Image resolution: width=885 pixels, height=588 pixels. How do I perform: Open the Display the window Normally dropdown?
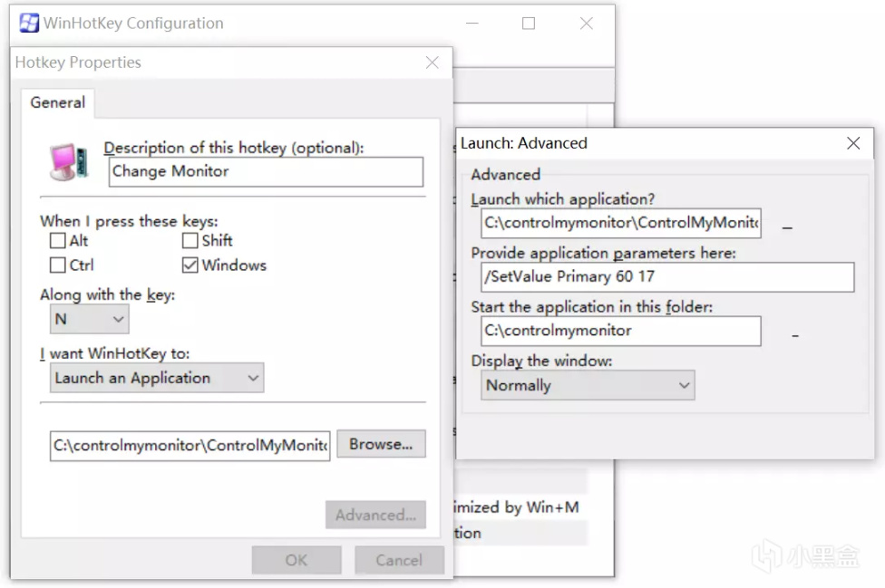click(x=588, y=386)
